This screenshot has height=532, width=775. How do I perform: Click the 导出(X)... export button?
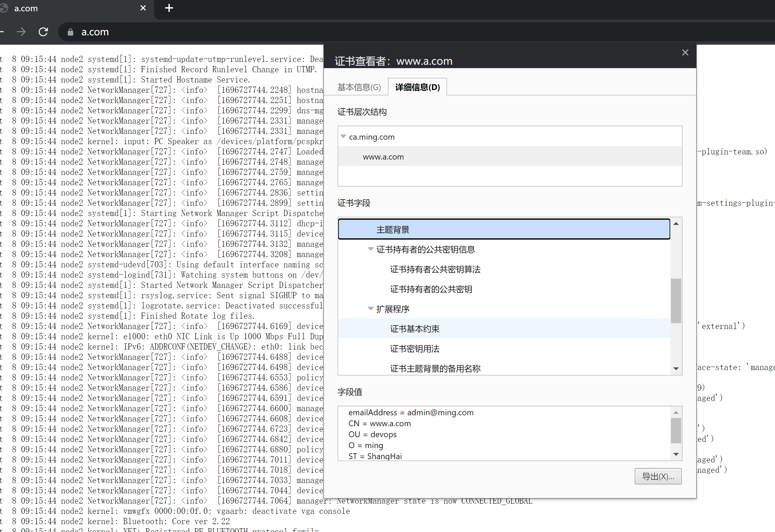tap(658, 476)
